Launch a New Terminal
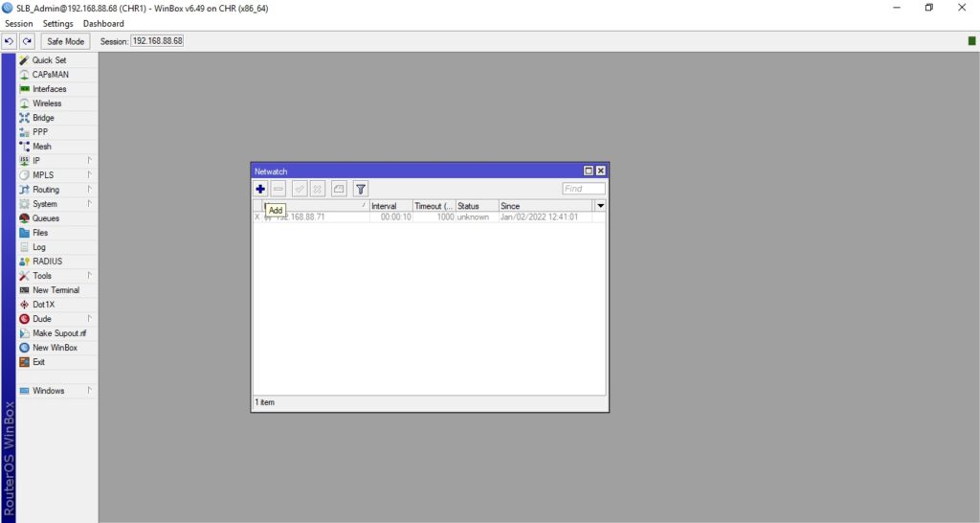The height and width of the screenshot is (523, 980). coord(56,290)
